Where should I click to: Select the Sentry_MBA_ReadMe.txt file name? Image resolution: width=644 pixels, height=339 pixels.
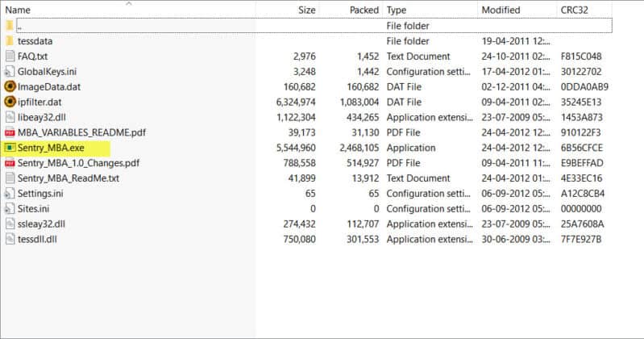[x=68, y=178]
